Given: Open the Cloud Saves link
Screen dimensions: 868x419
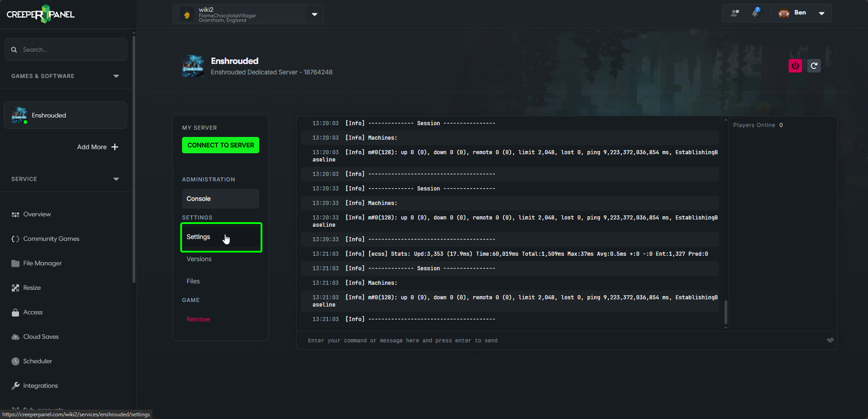Looking at the screenshot, I should [41, 337].
